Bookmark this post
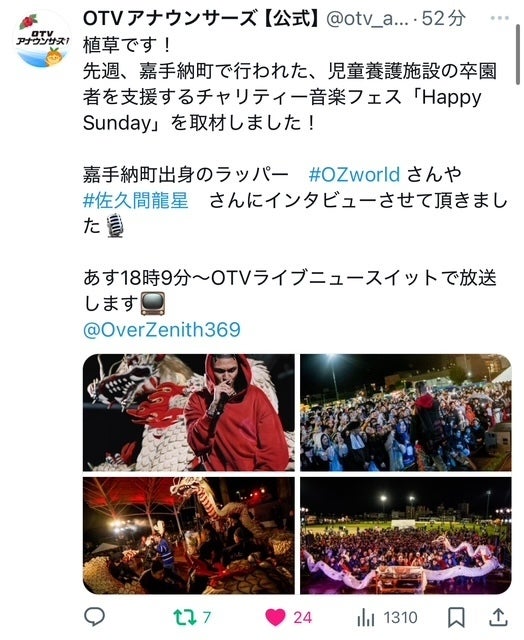The image size is (524, 640). 456,617
